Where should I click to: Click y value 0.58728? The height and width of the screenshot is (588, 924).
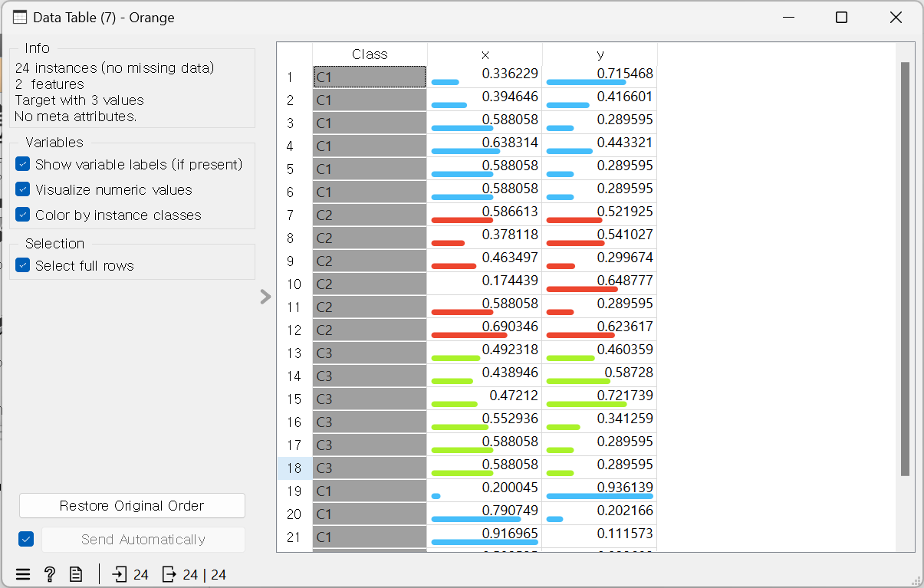point(629,373)
